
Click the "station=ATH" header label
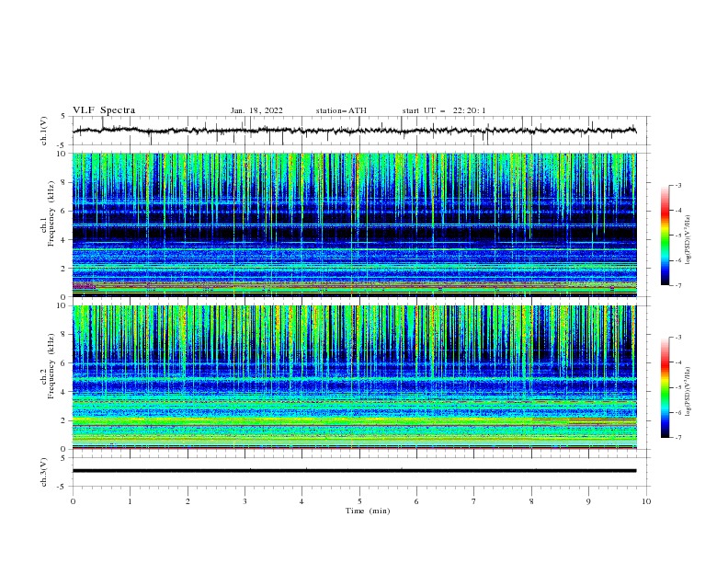pyautogui.click(x=341, y=110)
